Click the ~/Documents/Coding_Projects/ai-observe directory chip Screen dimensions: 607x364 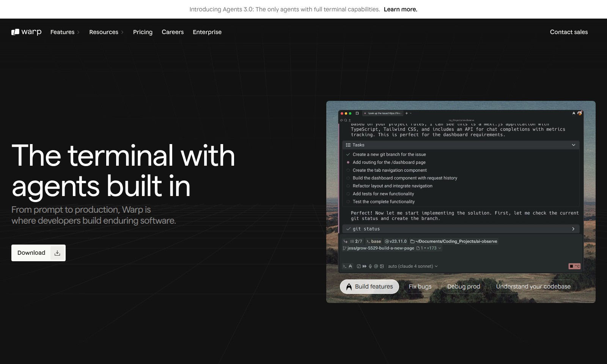point(454,241)
